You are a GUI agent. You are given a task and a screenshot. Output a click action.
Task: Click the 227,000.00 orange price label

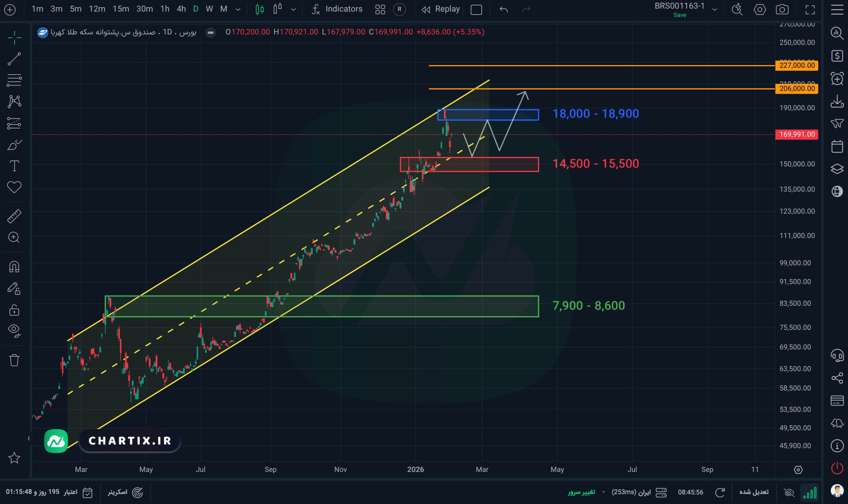tap(796, 65)
